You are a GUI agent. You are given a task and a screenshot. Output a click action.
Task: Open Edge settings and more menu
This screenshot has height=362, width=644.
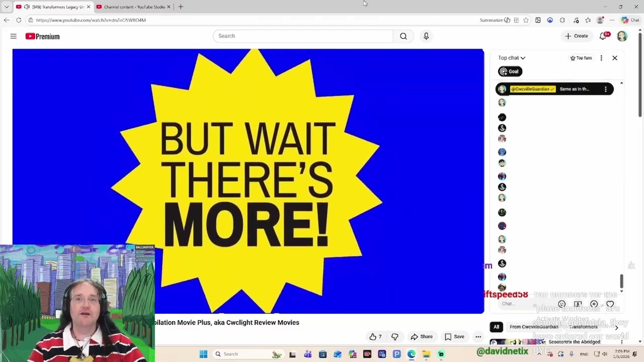612,20
